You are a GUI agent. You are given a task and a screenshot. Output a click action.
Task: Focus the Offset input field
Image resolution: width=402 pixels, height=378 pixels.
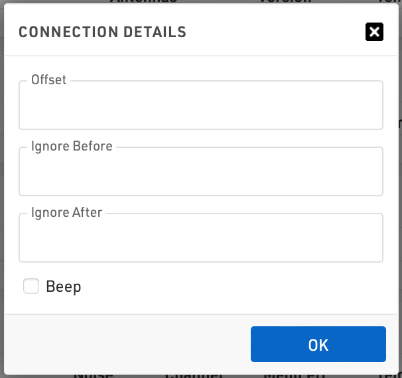(201, 105)
